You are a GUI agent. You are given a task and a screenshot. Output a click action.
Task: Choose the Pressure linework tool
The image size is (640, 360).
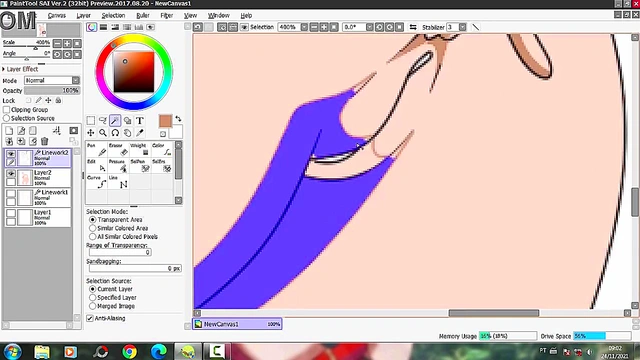tap(118, 165)
